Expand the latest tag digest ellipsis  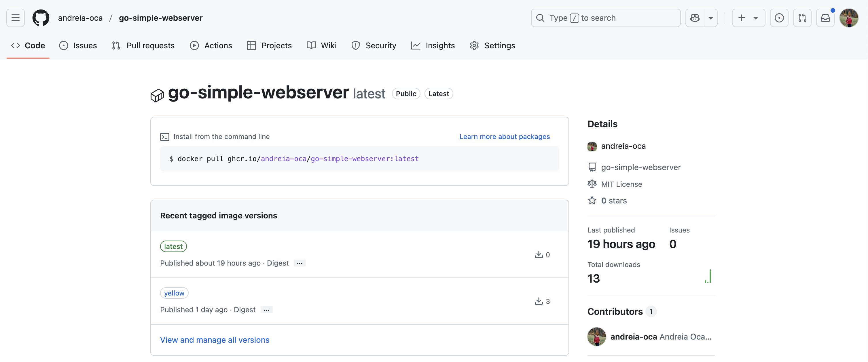click(x=300, y=263)
